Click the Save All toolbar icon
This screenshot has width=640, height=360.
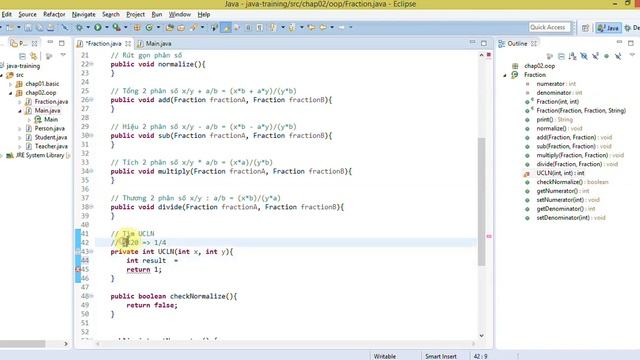pyautogui.click(x=40, y=28)
